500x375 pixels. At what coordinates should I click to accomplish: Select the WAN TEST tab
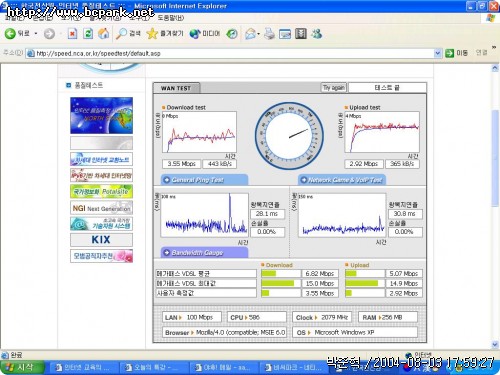click(x=176, y=88)
